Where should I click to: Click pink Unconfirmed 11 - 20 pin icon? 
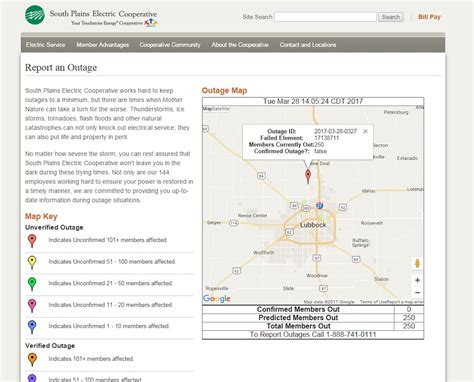click(x=32, y=305)
